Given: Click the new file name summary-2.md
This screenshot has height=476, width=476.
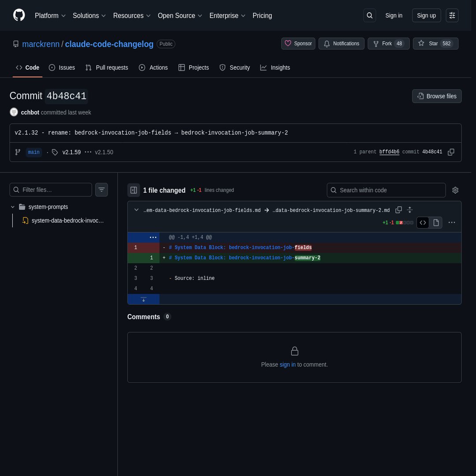Looking at the screenshot, I should point(331,210).
